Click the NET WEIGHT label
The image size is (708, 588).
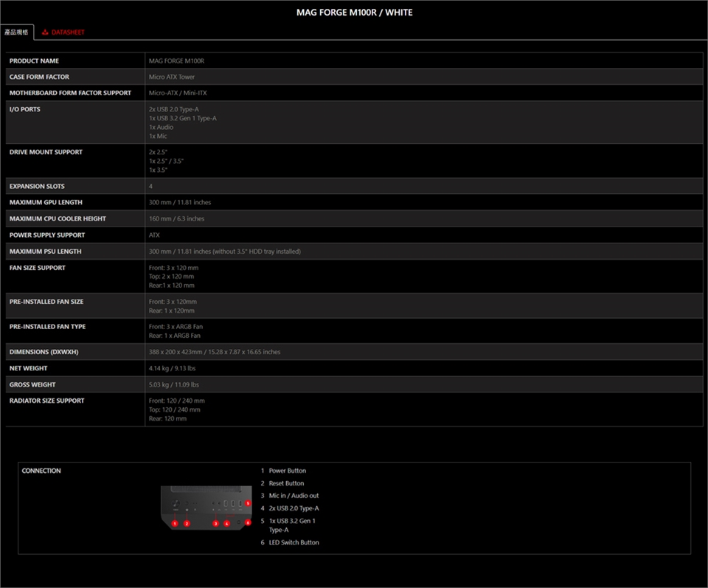pyautogui.click(x=29, y=369)
